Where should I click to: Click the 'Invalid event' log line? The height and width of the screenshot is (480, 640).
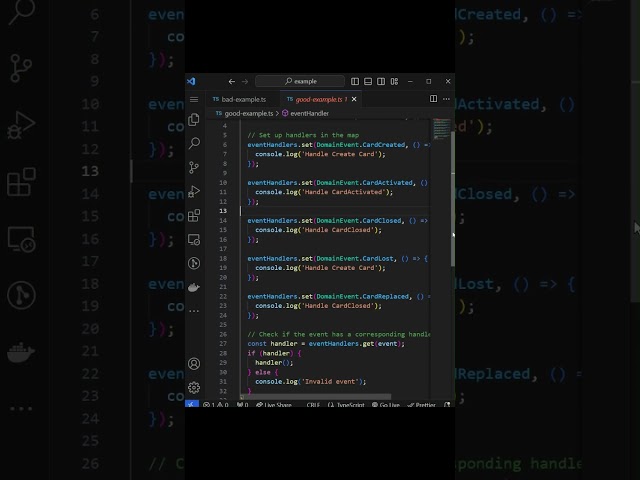tap(311, 382)
